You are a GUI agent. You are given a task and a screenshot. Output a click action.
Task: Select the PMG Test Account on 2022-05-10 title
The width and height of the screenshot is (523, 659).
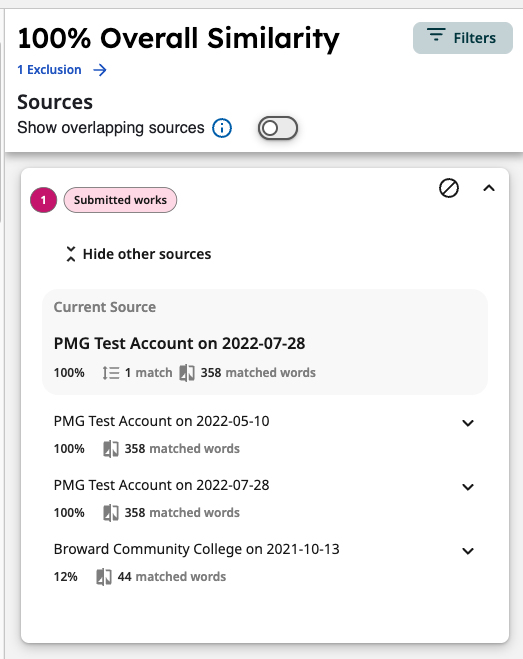161,421
